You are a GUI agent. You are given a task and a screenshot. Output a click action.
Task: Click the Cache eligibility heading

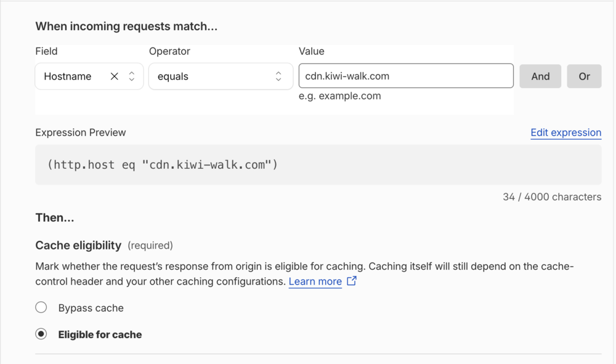[x=78, y=245]
